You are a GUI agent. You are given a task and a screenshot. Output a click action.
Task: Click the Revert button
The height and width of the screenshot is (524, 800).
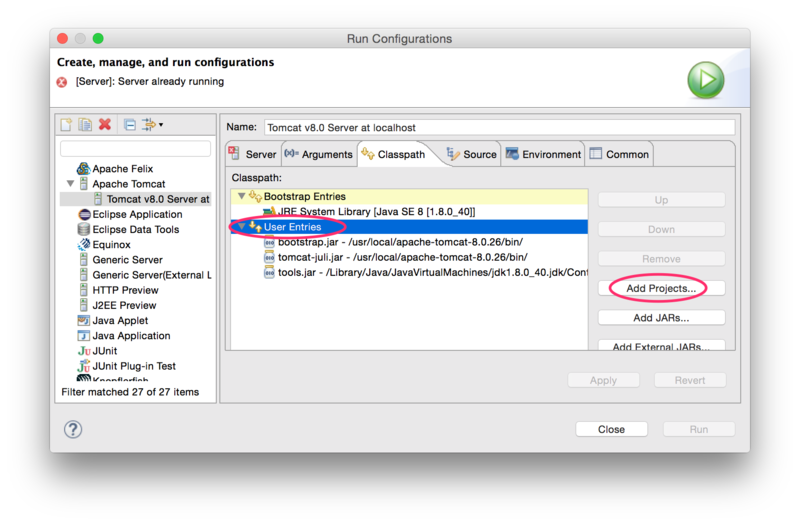690,380
